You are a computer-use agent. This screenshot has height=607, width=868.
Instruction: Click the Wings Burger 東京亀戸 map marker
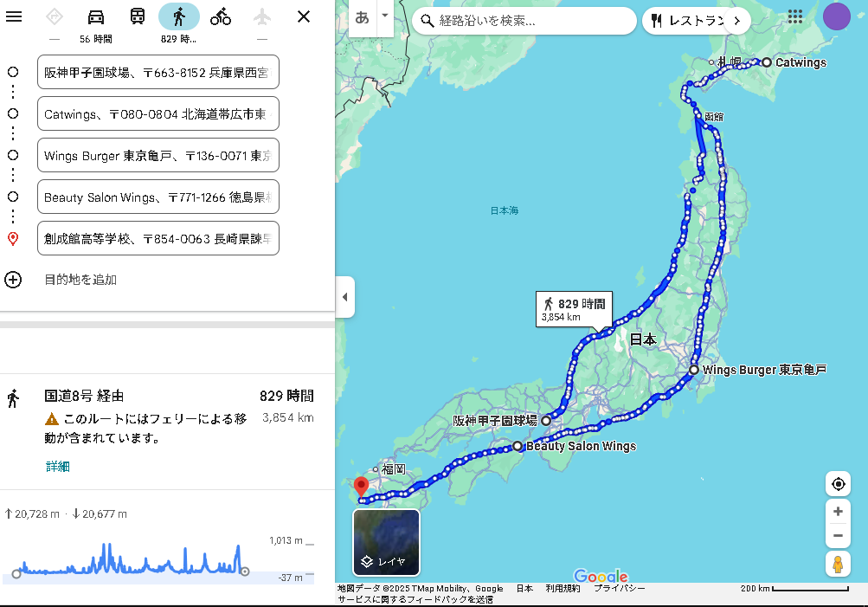tap(694, 370)
